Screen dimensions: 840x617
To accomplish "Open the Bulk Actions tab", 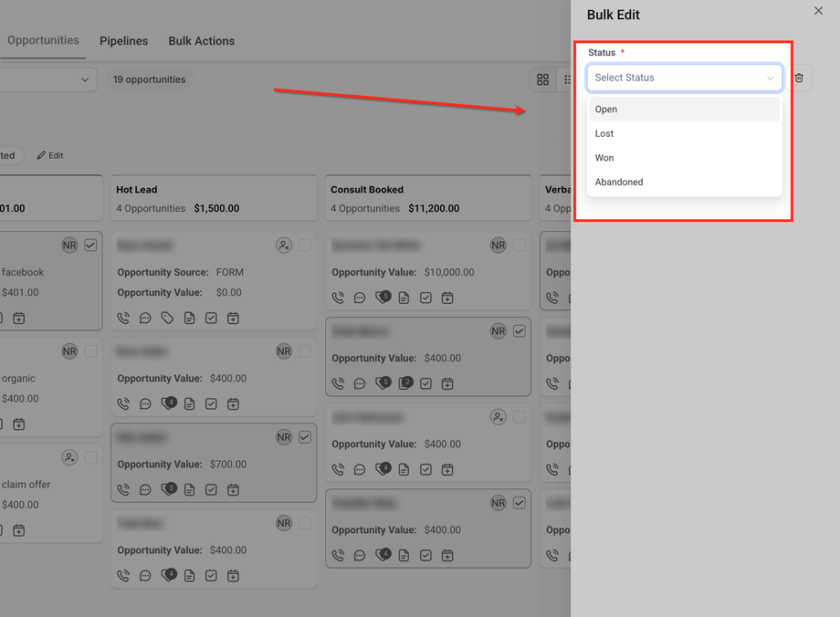I will 201,41.
